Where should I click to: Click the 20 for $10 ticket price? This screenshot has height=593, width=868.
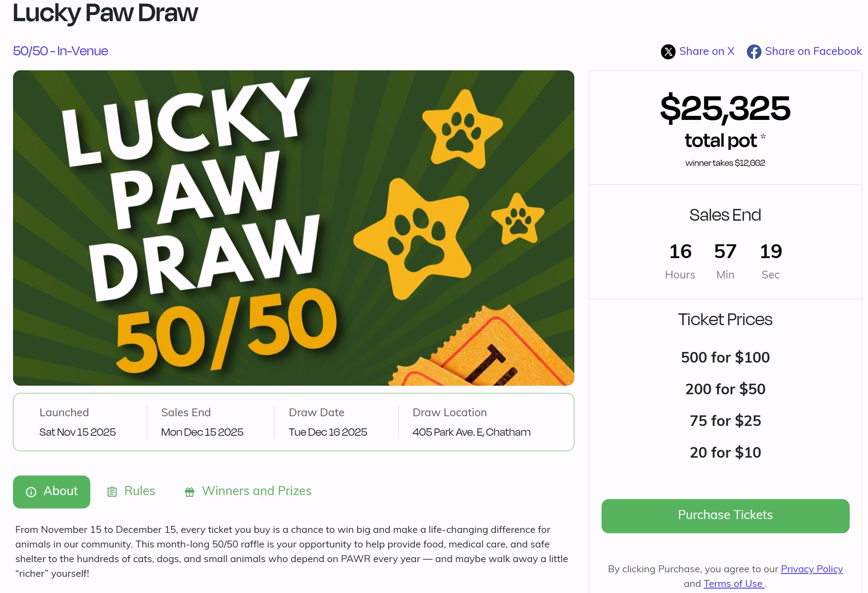pyautogui.click(x=725, y=452)
